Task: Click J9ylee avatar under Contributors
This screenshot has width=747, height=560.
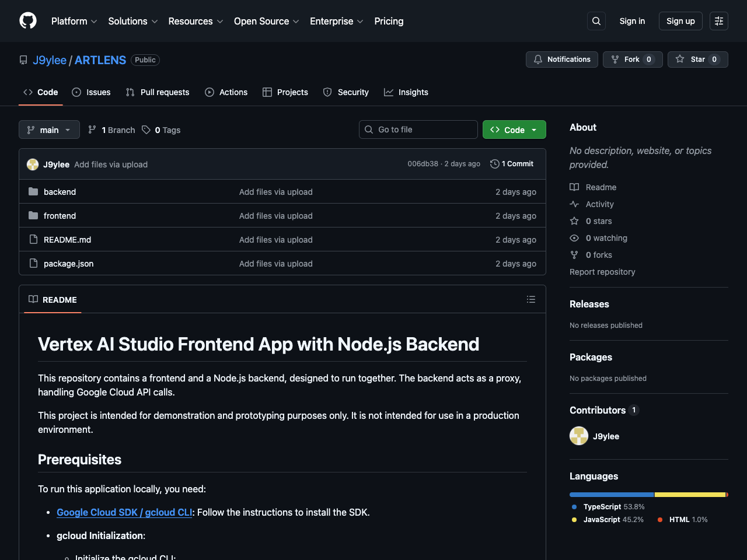Action: click(579, 436)
